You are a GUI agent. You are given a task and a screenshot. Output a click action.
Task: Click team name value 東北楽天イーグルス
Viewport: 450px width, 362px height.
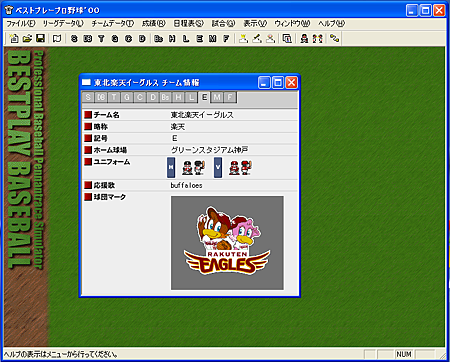(202, 115)
